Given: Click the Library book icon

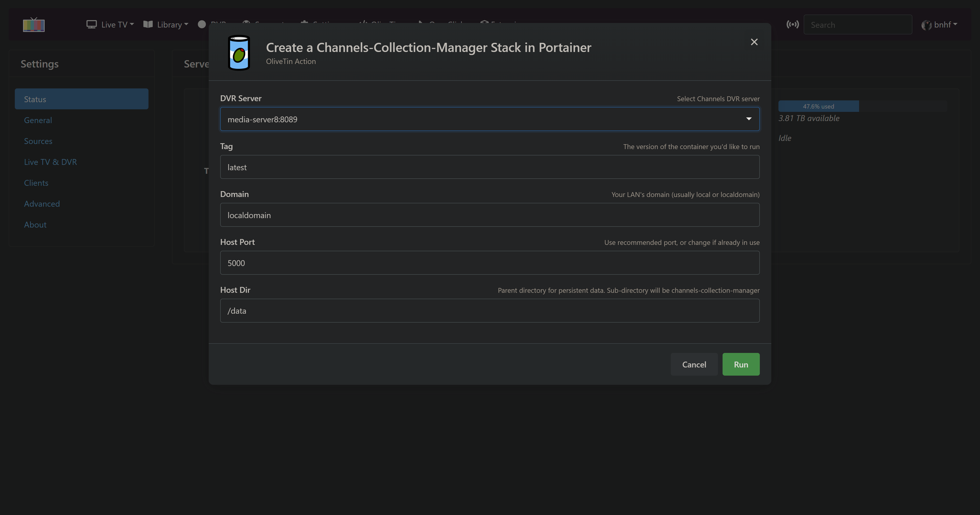Looking at the screenshot, I should pyautogui.click(x=148, y=25).
